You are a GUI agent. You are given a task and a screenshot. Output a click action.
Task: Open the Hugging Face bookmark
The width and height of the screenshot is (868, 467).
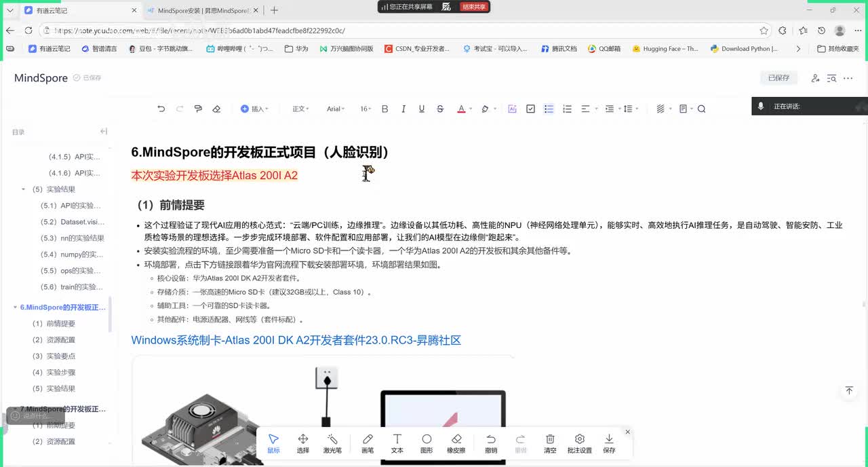pyautogui.click(x=665, y=49)
